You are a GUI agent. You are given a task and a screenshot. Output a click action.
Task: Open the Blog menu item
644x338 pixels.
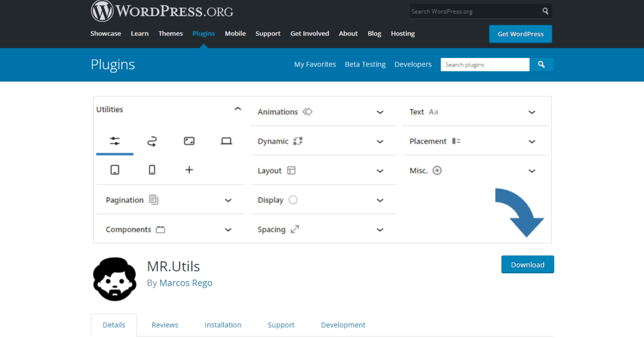(375, 33)
